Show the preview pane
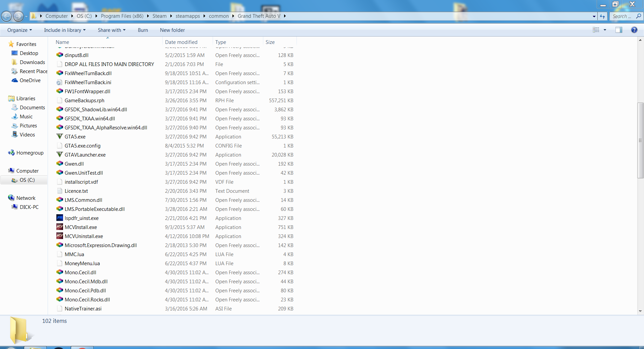This screenshot has height=349, width=644. click(x=619, y=30)
